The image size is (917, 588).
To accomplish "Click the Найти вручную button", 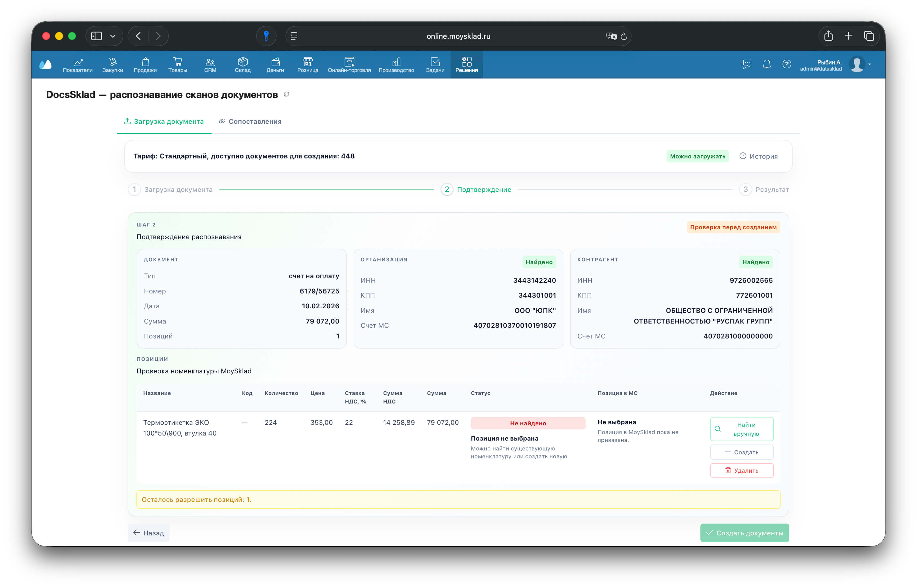I will (742, 429).
